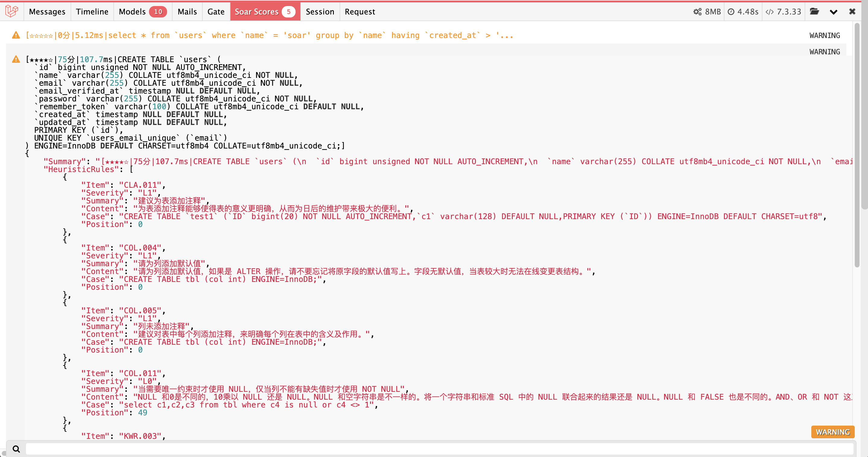The width and height of the screenshot is (868, 457).
Task: Click the request duration clock icon
Action: 730,12
